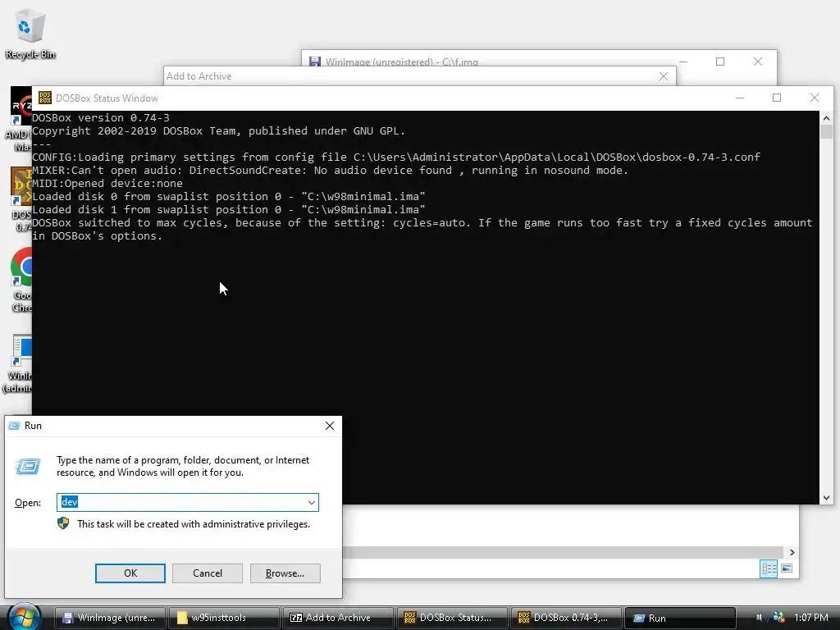Confirm the Run dialog with OK

(x=130, y=573)
